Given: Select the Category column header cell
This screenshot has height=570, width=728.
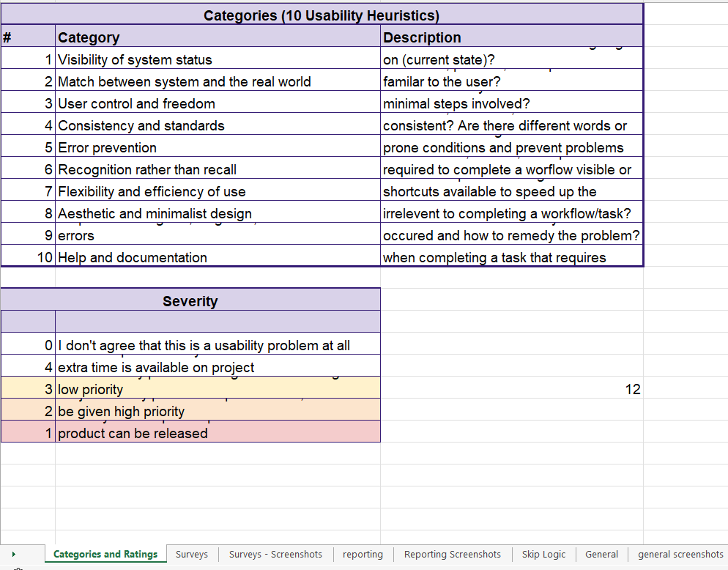Looking at the screenshot, I should coord(218,37).
